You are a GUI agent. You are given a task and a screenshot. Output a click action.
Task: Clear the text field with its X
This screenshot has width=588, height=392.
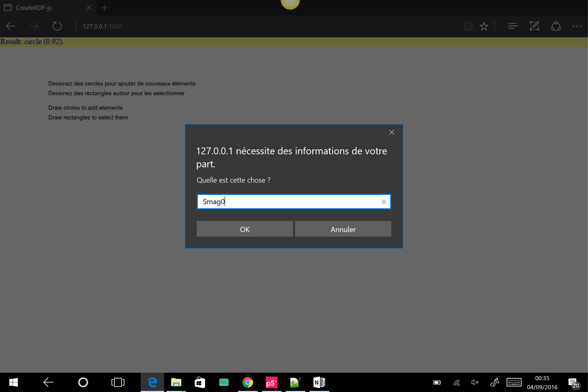(384, 202)
